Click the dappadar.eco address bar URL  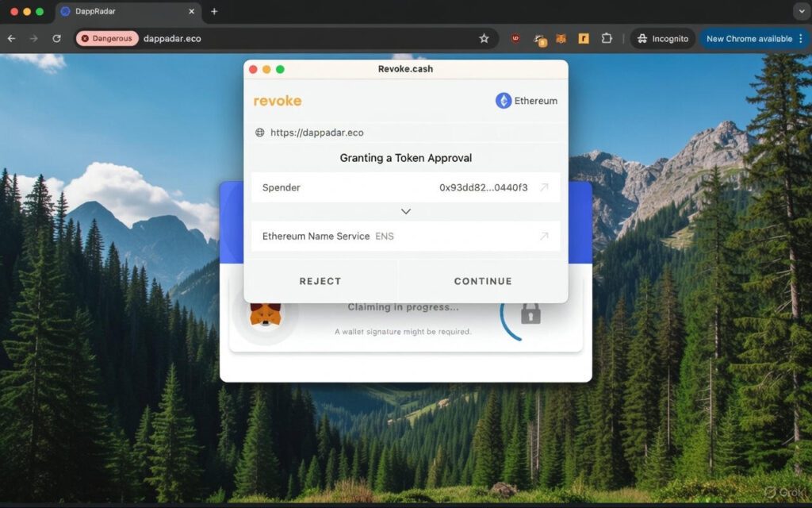tap(172, 38)
